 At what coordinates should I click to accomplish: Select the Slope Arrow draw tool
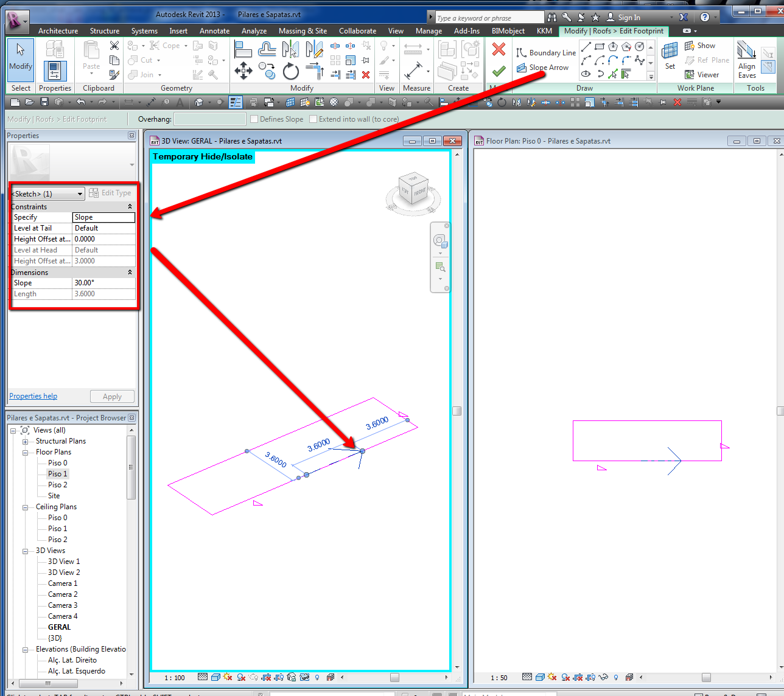(x=542, y=68)
